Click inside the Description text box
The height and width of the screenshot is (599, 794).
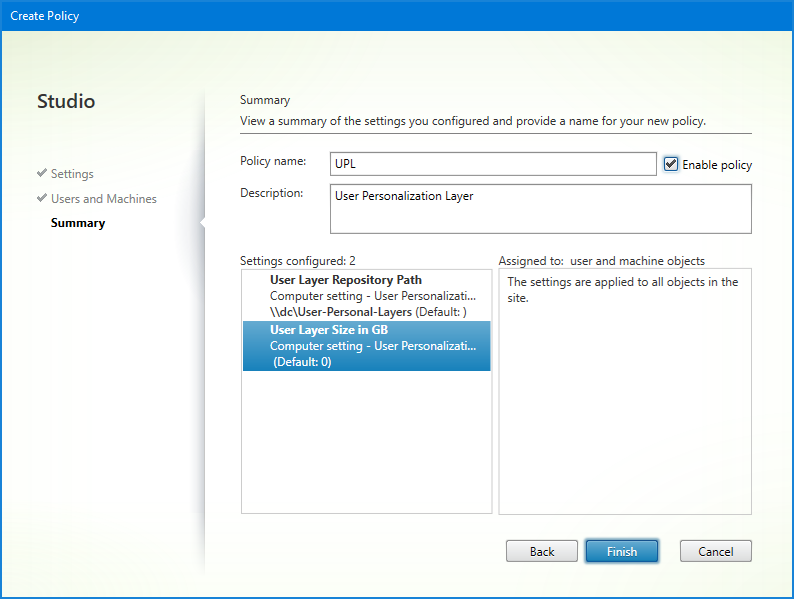pos(540,209)
